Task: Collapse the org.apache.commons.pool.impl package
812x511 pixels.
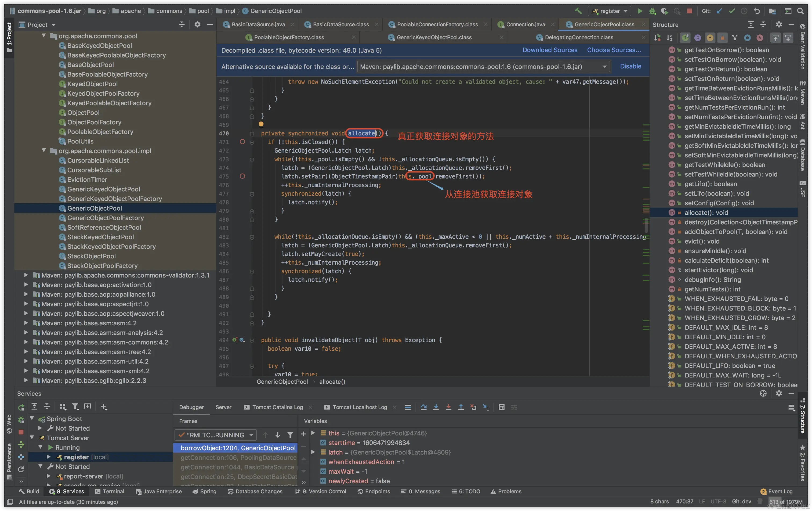Action: pos(44,151)
